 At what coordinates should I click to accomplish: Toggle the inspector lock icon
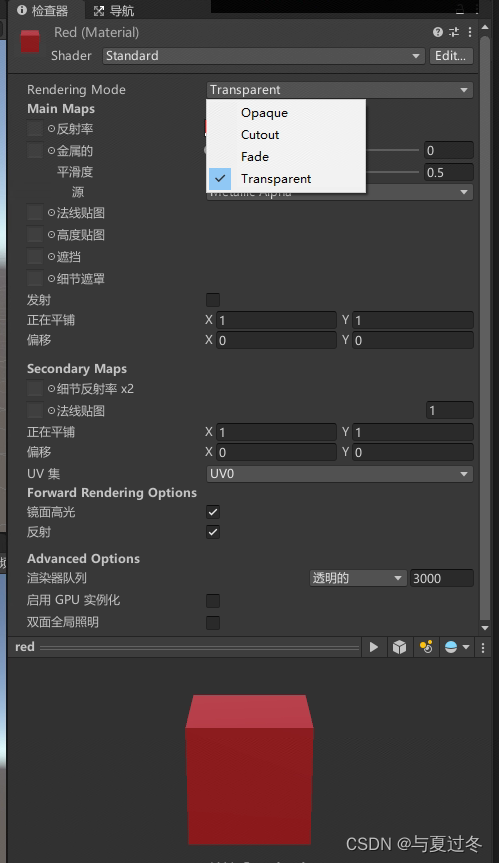click(460, 8)
